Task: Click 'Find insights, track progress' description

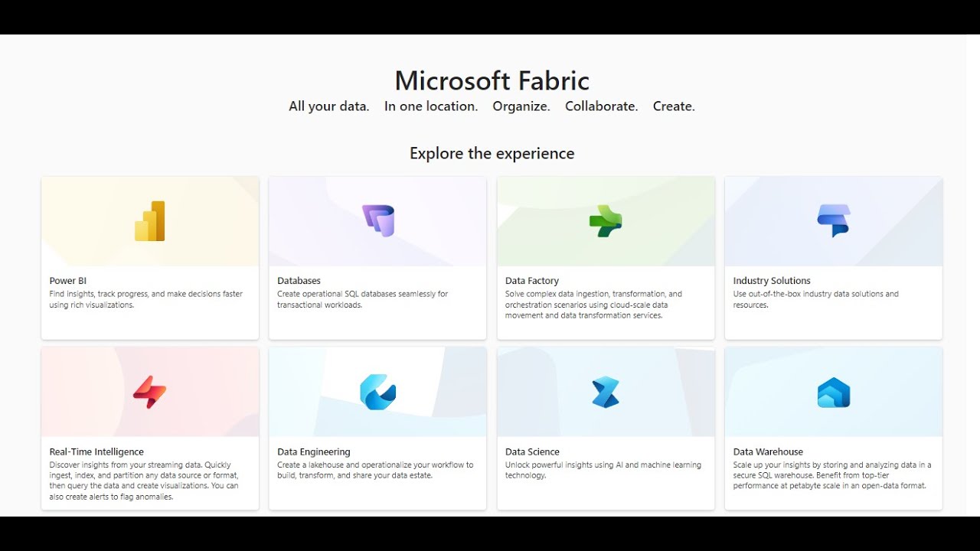Action: (146, 299)
